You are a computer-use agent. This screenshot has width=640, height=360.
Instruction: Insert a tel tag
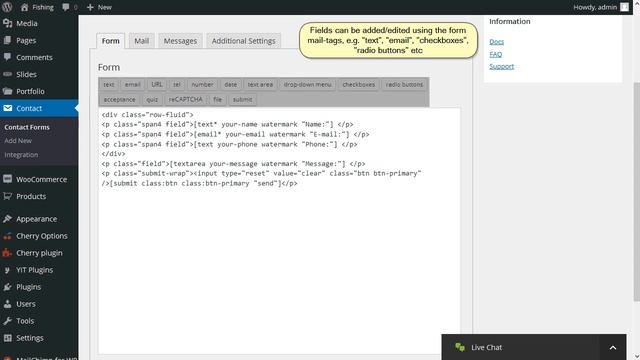[x=177, y=84]
